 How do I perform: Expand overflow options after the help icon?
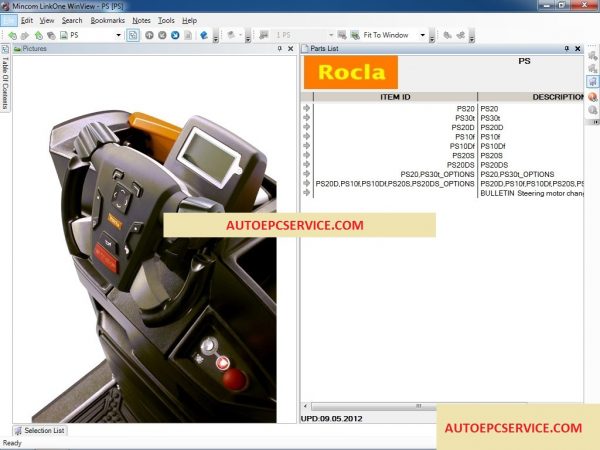[215, 38]
